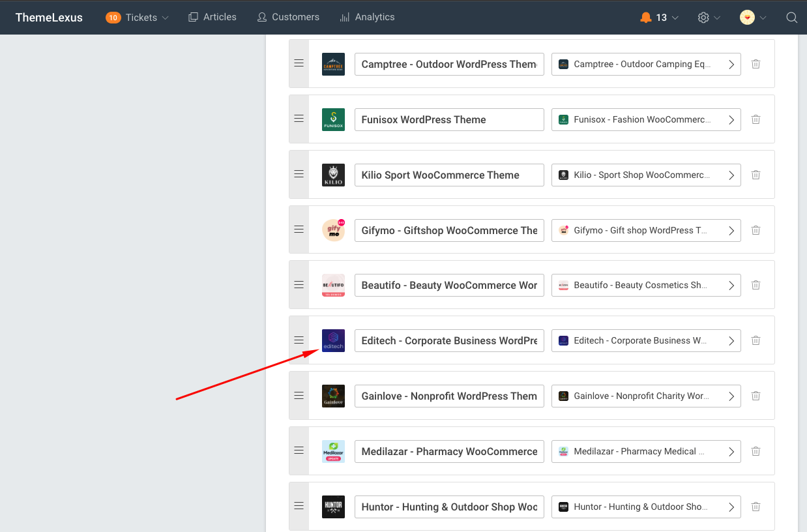Click the Kilio logo thumbnail
This screenshot has width=807, height=532.
tap(333, 175)
